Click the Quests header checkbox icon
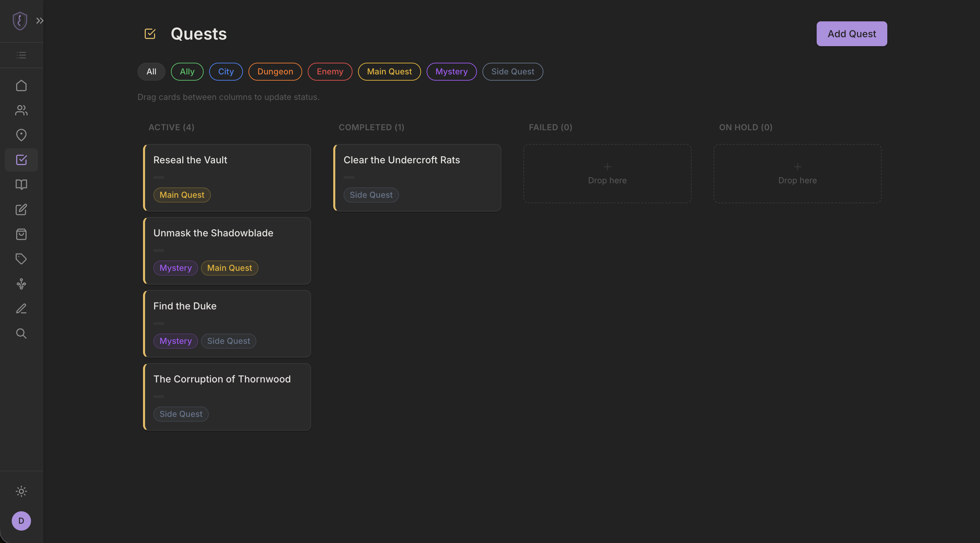Screen dimensions: 980x543 pyautogui.click(x=150, y=34)
